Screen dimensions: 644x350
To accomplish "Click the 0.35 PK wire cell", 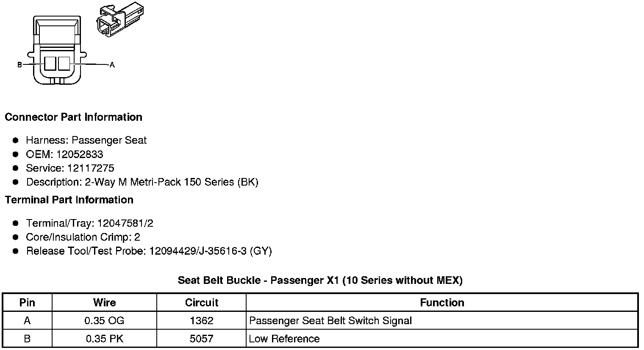I will click(104, 339).
